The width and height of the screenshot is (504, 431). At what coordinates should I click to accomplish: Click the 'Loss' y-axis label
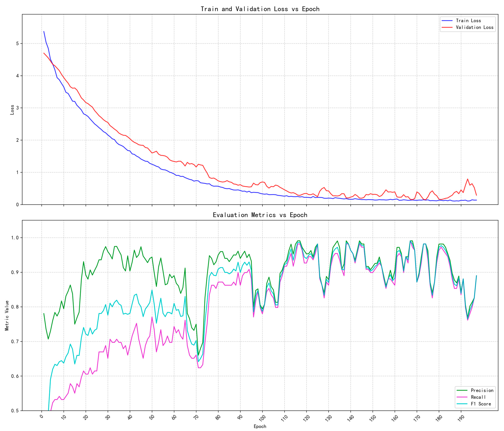[x=12, y=110]
